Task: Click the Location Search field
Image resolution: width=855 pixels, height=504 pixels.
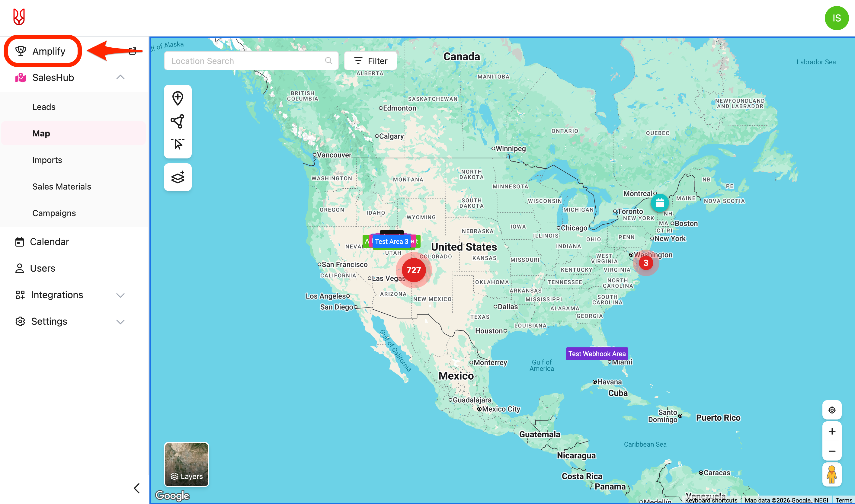Action: [x=246, y=61]
